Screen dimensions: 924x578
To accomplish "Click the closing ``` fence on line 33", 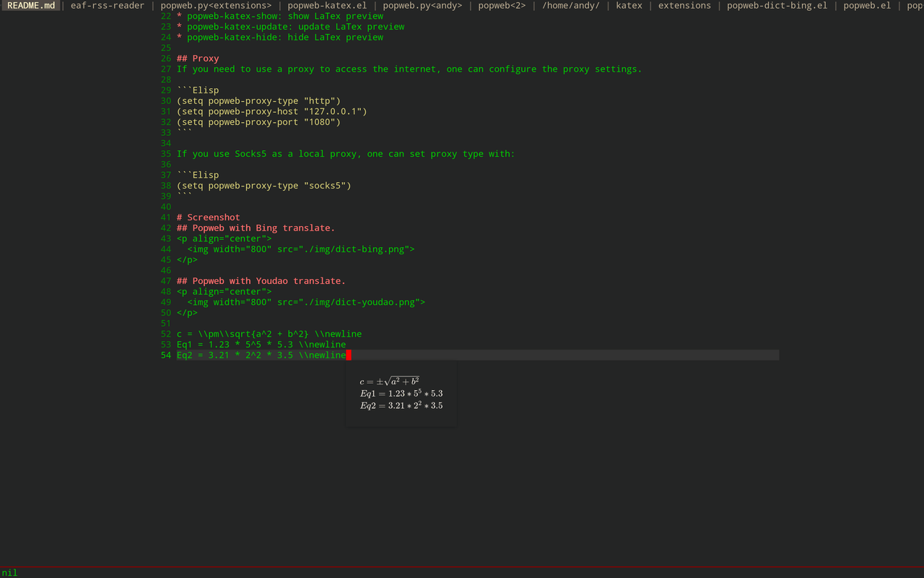I will [x=185, y=133].
